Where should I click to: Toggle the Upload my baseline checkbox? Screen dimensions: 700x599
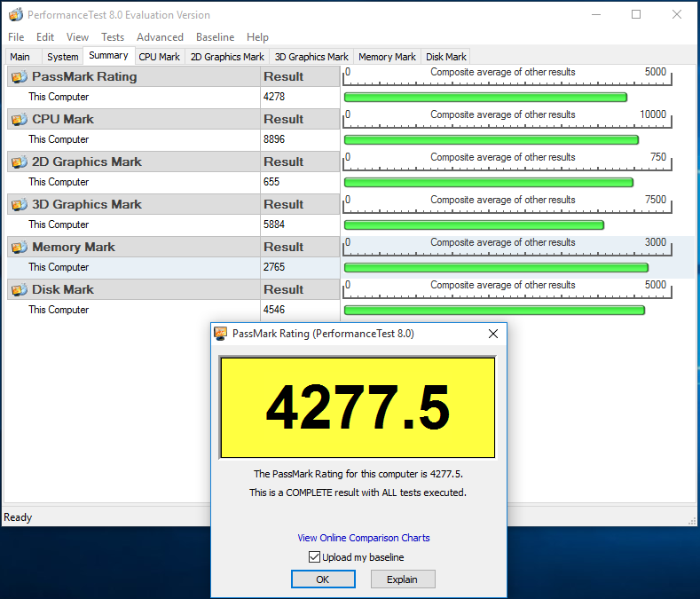(x=314, y=556)
